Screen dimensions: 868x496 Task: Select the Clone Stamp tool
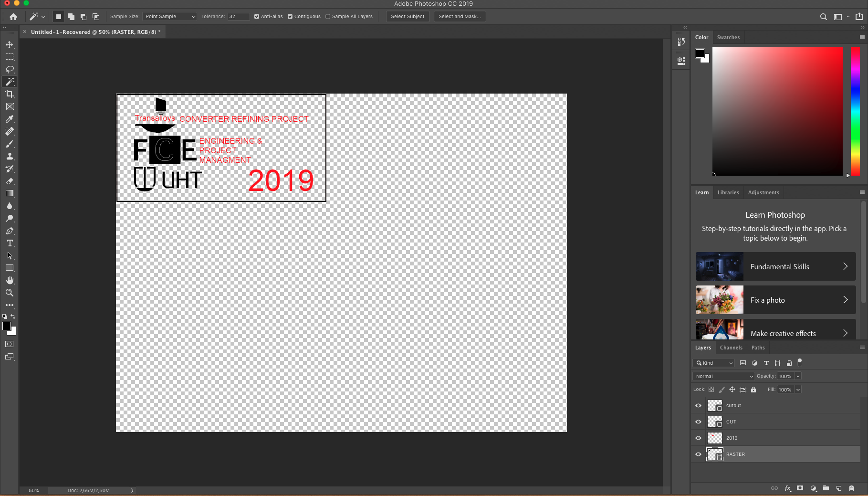tap(10, 156)
